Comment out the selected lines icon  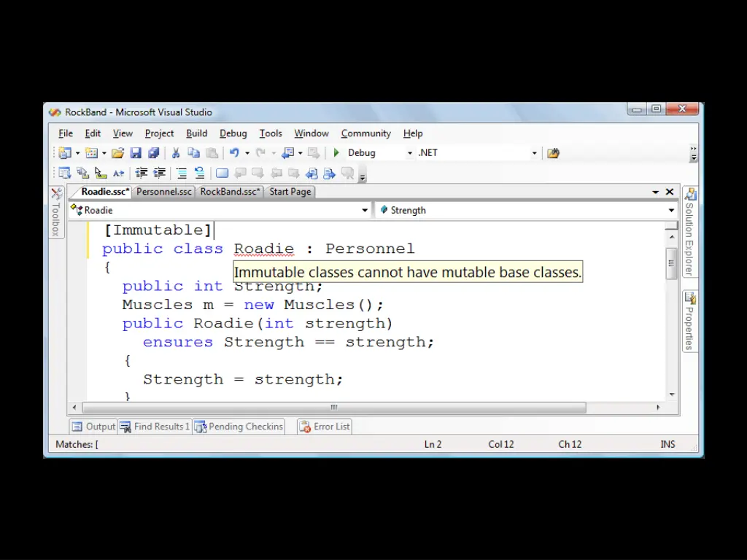coord(182,174)
